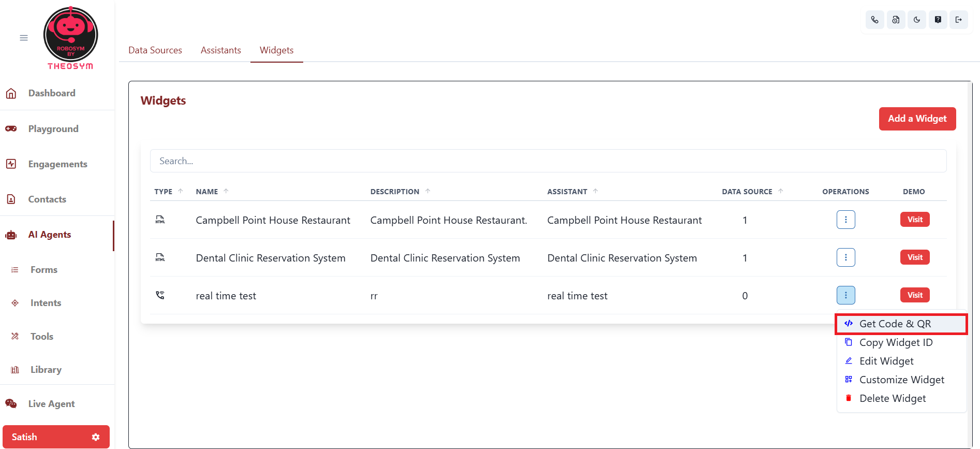
Task: Click the Forms list icon
Action: (x=15, y=270)
